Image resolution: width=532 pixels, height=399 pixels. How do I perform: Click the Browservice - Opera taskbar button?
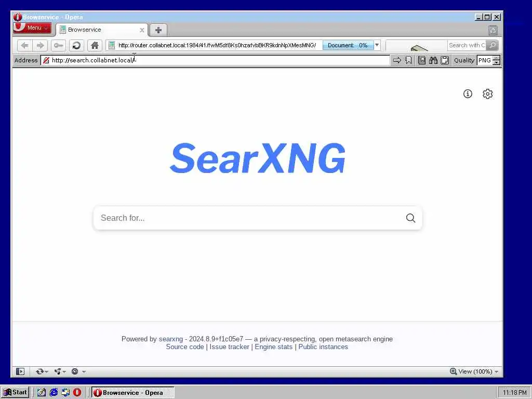click(133, 393)
